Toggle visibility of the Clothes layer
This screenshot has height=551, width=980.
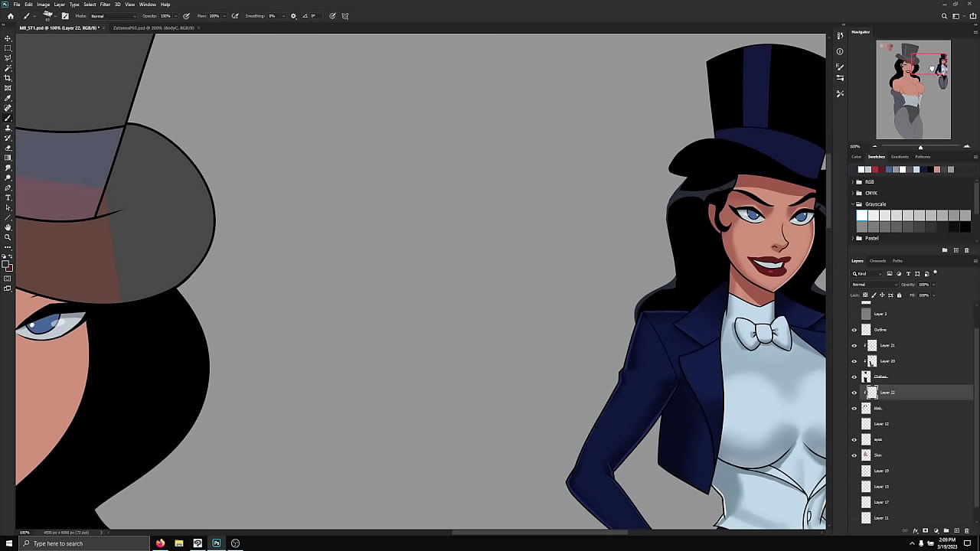point(854,377)
